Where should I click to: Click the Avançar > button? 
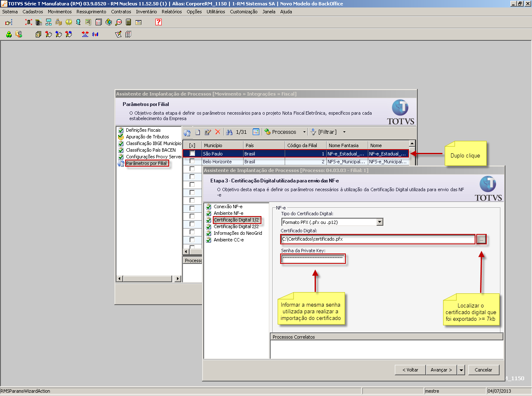(x=441, y=370)
